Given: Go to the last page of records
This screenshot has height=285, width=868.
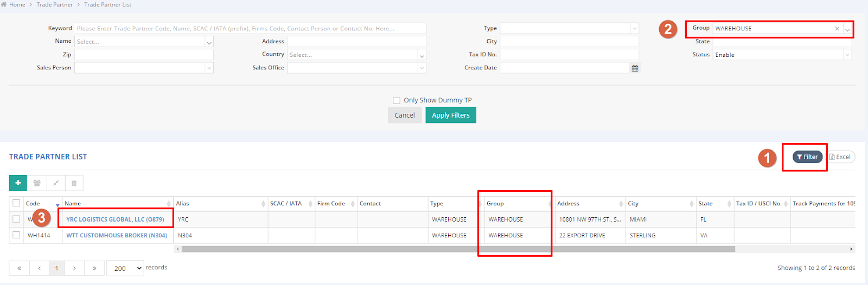Looking at the screenshot, I should (x=94, y=268).
